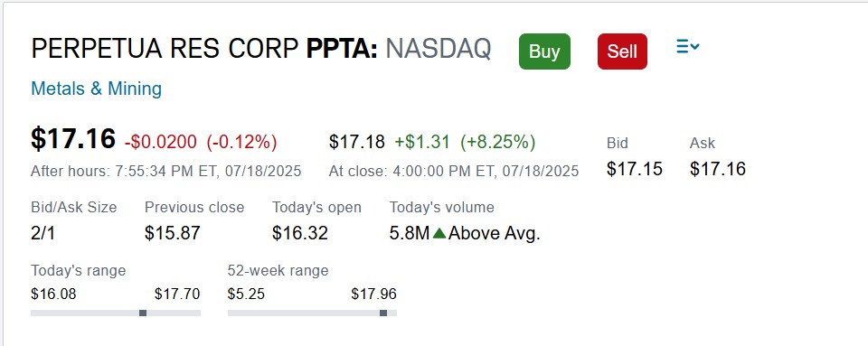
Task: Click the Today's range slider marker
Action: click(x=143, y=313)
